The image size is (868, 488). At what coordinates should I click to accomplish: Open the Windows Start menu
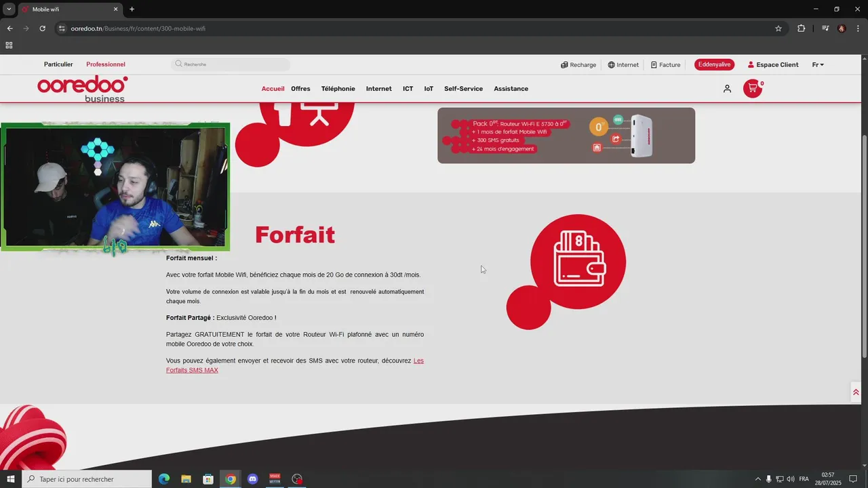coord(10,479)
